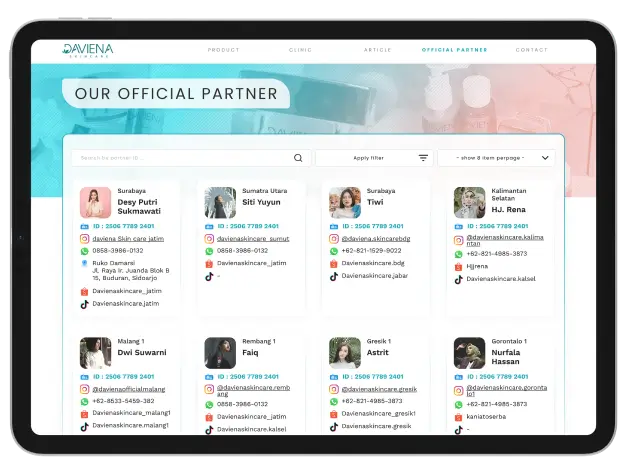Click Desy Putri's map location pin icon
Image resolution: width=624 pixels, height=468 pixels.
85,265
